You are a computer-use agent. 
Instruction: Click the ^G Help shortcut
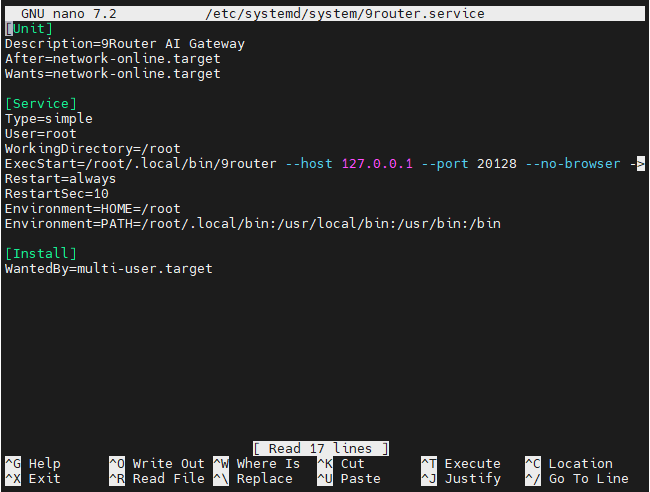[33, 463]
